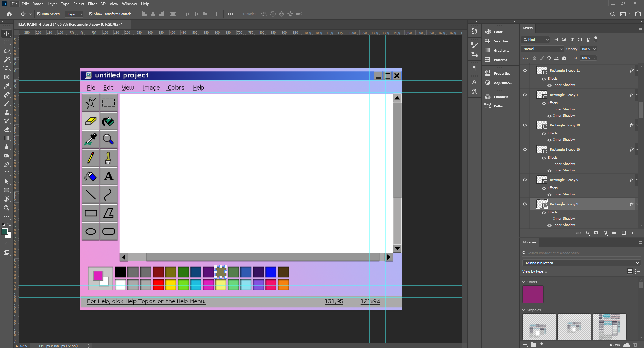Hide the selected Rectangle 3 copy 9 layer
This screenshot has height=348, width=644.
525,204
